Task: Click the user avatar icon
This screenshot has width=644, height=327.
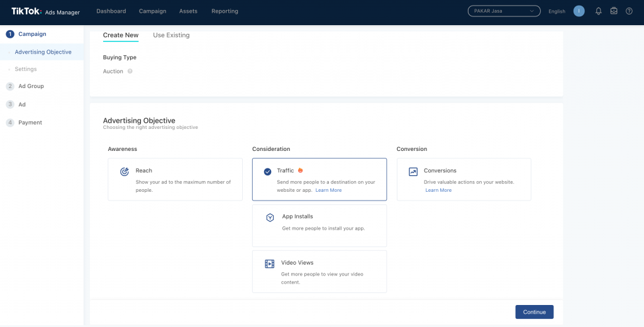Action: 579,11
